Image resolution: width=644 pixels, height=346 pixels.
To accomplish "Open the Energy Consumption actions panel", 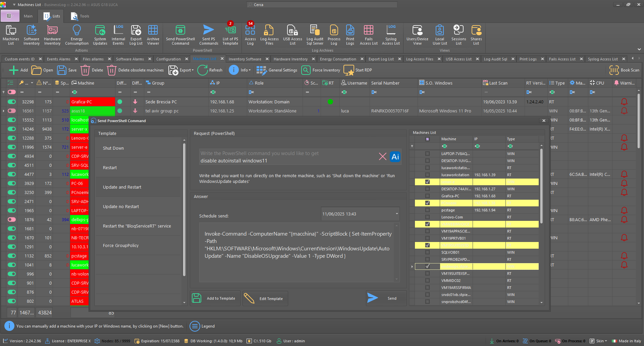I will click(x=76, y=35).
